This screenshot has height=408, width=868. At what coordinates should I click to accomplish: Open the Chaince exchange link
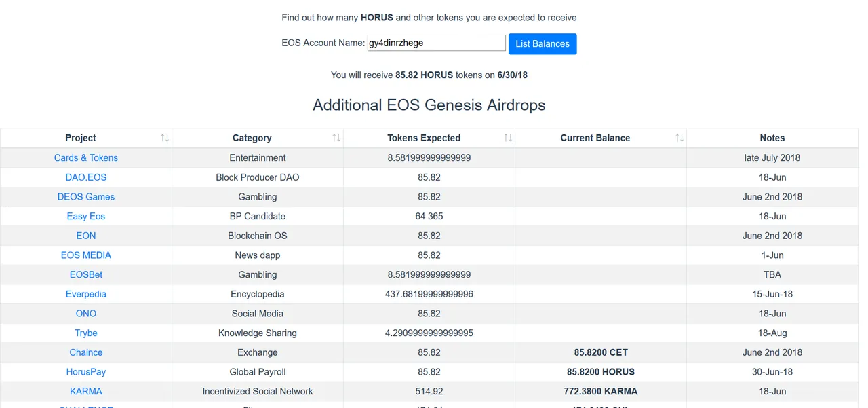[x=86, y=352]
